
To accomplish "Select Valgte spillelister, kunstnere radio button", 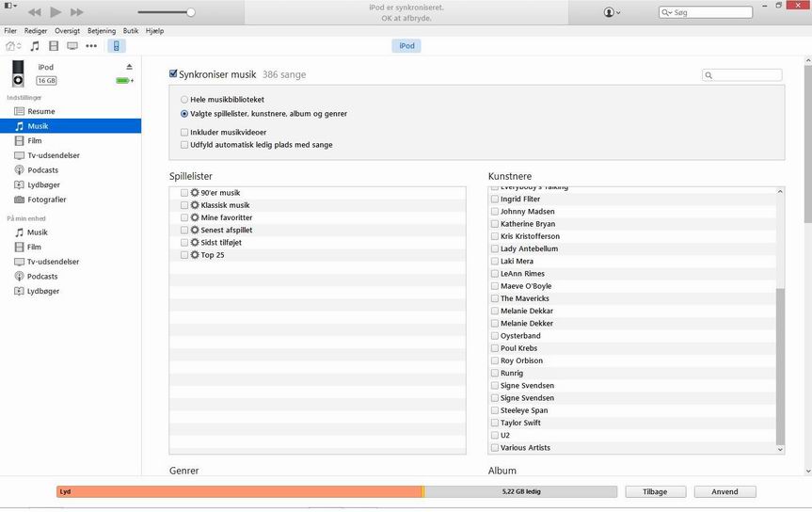I will click(x=184, y=114).
